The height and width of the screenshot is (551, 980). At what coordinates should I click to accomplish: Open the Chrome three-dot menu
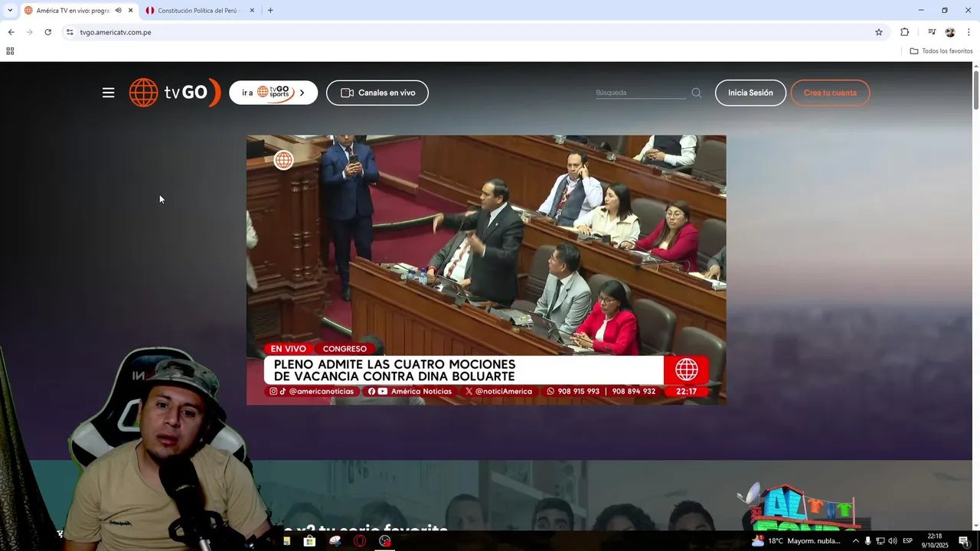(969, 32)
